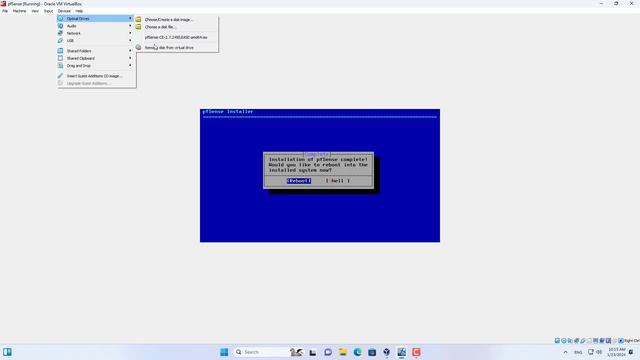Click the keyboard capture arrow icon next to Right Ctrl
Viewport: 640px width, 360px height.
pos(621,341)
